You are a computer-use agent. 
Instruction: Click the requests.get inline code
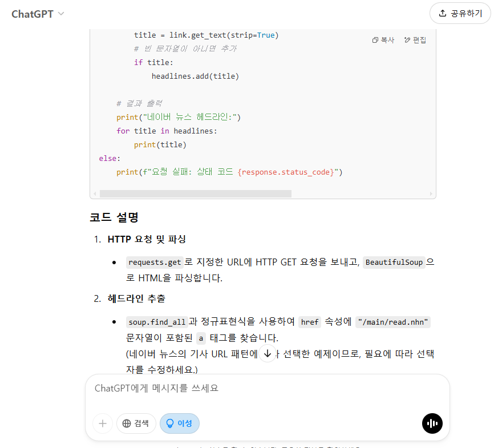click(x=155, y=263)
